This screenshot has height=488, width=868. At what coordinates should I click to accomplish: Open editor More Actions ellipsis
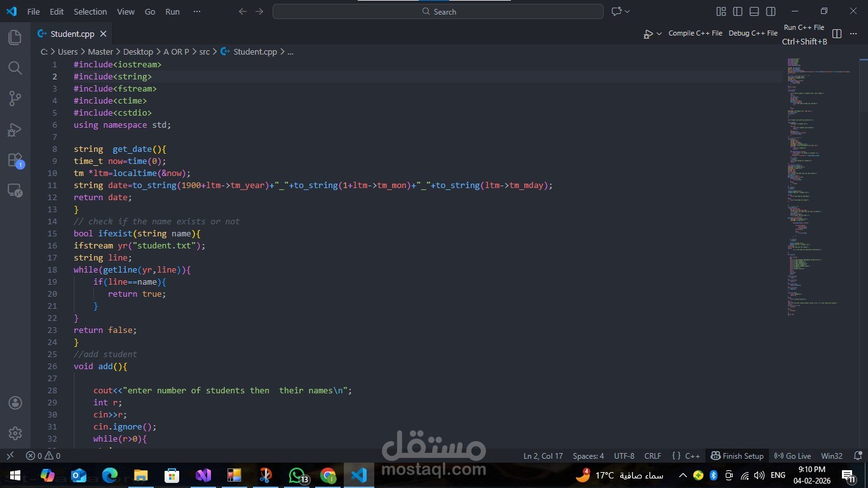click(x=854, y=34)
